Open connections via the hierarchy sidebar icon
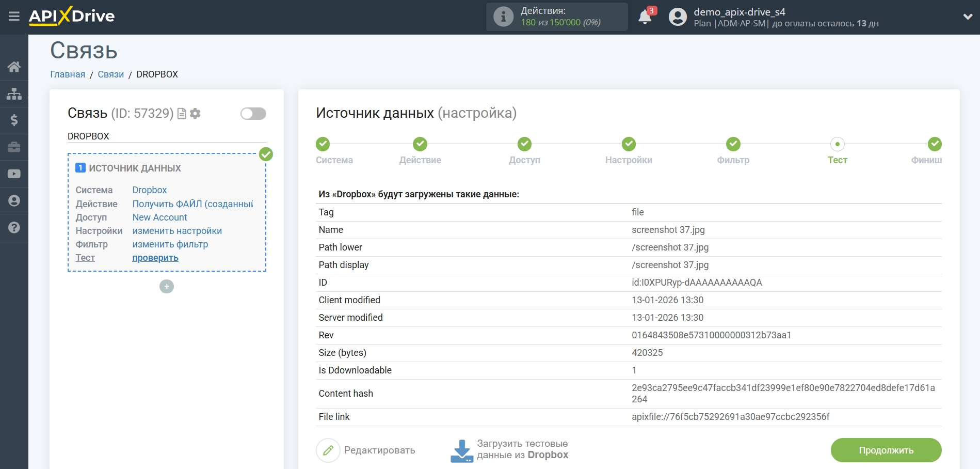980x469 pixels. tap(14, 93)
